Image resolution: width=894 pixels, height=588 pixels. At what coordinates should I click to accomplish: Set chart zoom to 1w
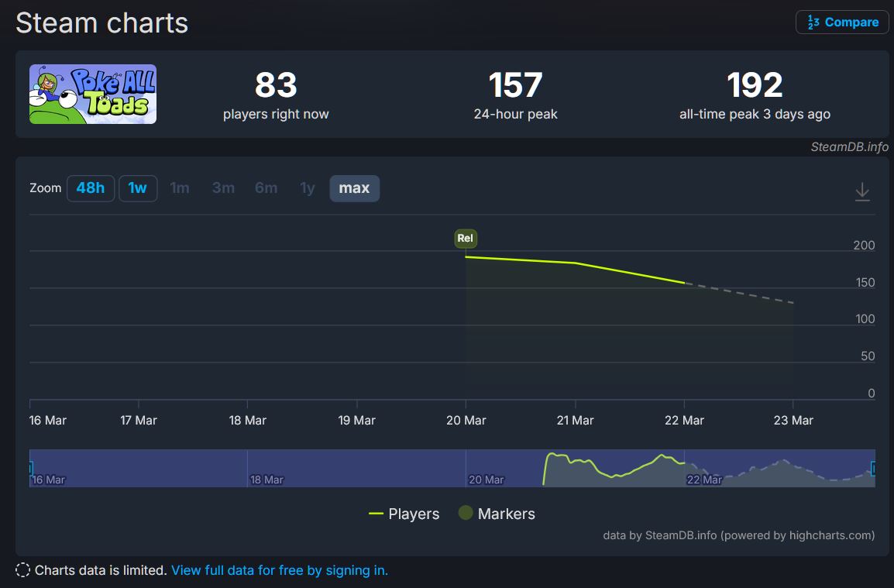pyautogui.click(x=137, y=188)
